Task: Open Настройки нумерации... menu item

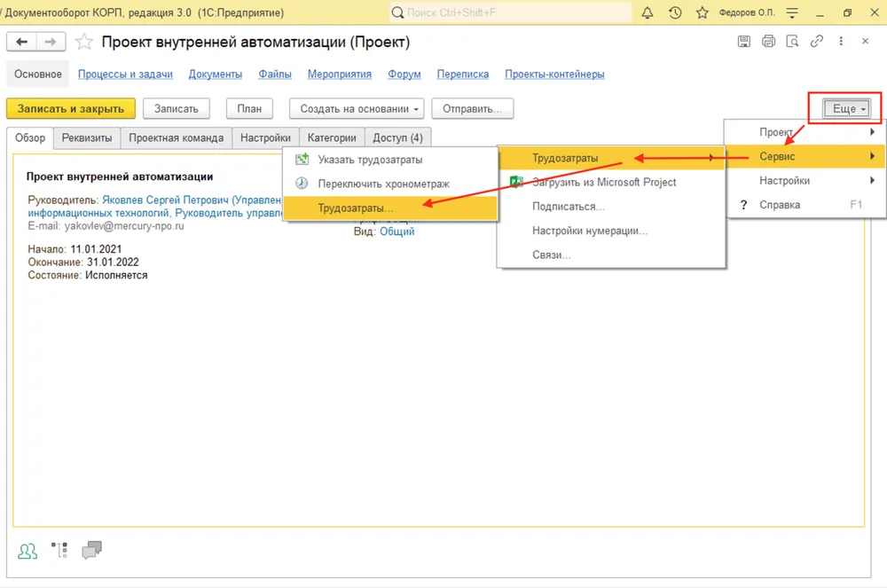Action: pyautogui.click(x=611, y=231)
